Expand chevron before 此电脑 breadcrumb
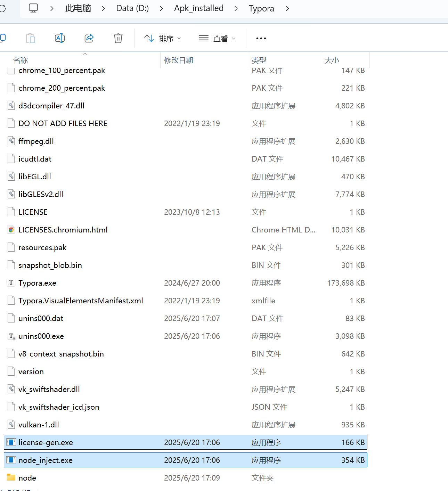This screenshot has width=448, height=491. coord(52,8)
